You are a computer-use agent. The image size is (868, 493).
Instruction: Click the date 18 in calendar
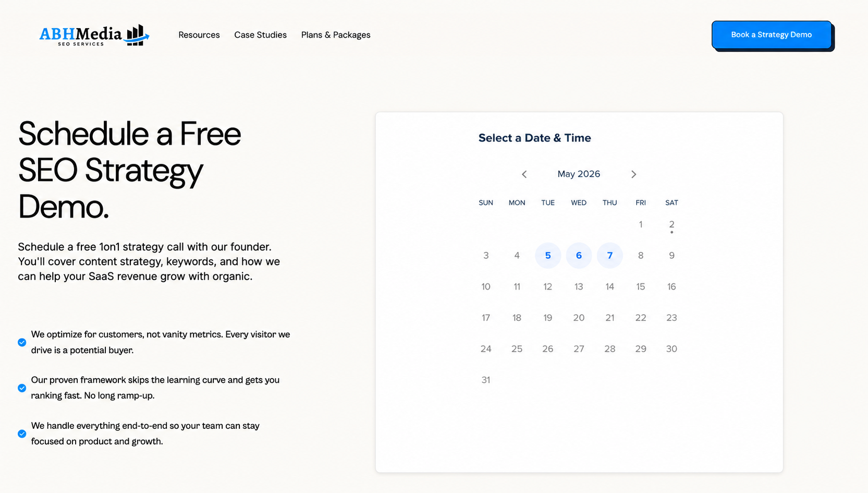tap(517, 318)
